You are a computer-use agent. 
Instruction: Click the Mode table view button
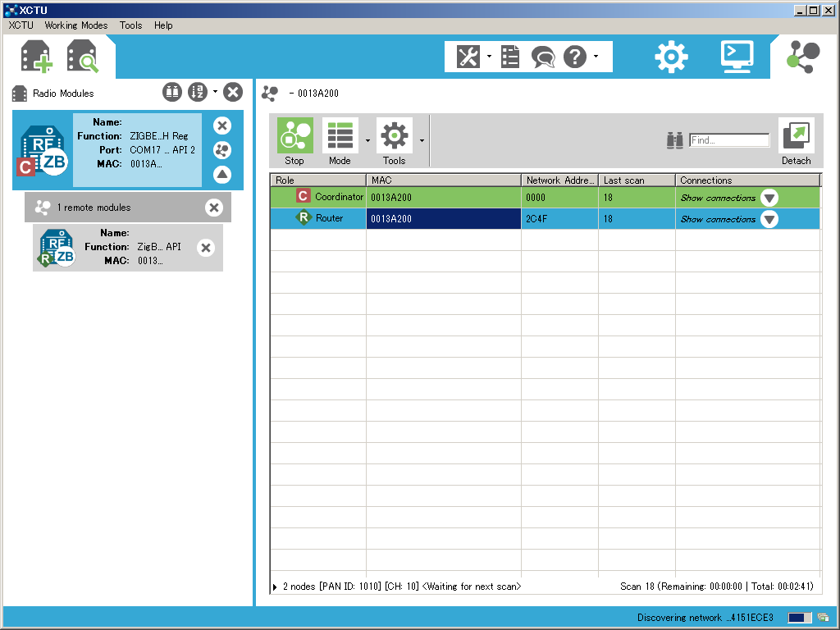[340, 142]
